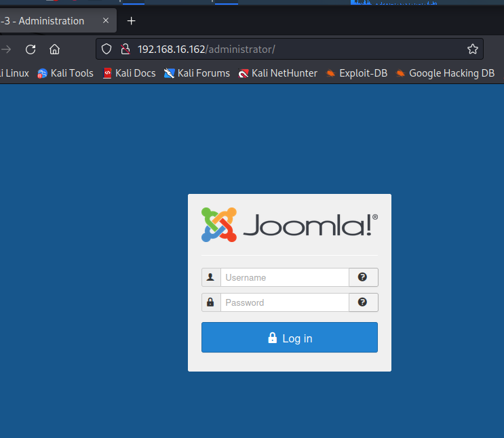This screenshot has height=438, width=504.
Task: Open the tracking protection shield icon
Action: click(x=106, y=49)
